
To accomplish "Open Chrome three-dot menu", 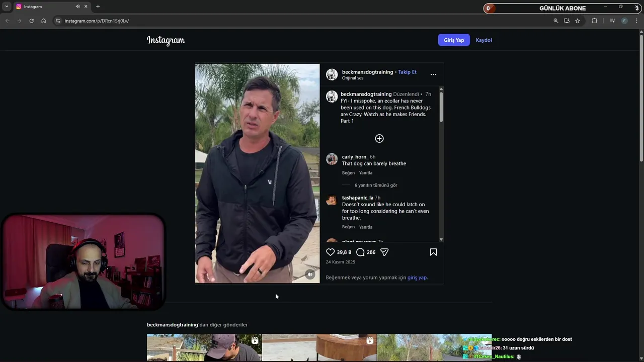I will (636, 21).
